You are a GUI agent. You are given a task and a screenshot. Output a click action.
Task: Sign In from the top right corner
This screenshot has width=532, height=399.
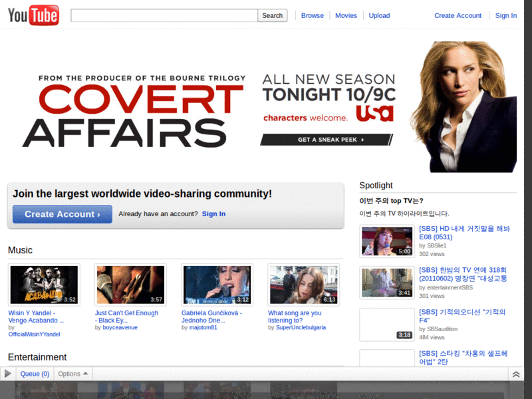(506, 15)
